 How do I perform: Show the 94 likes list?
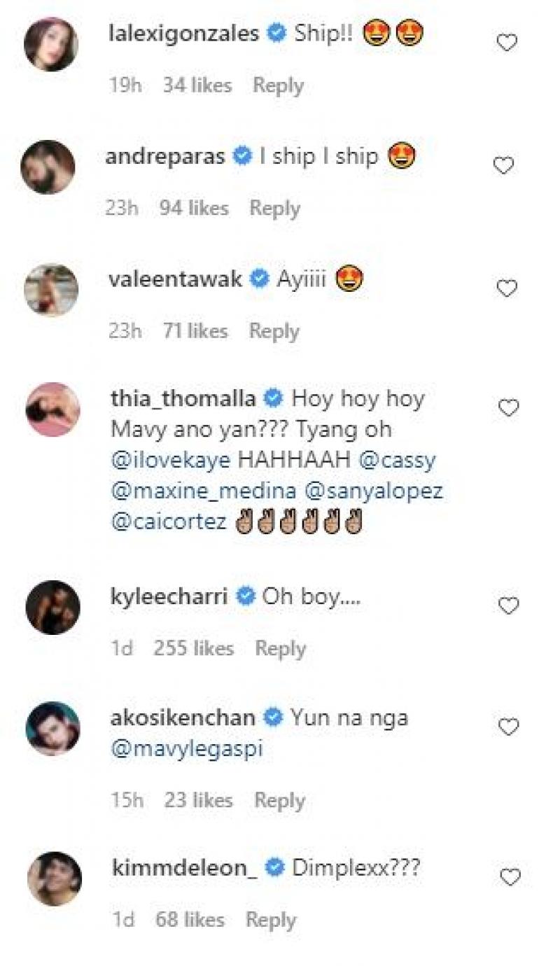coord(194,209)
